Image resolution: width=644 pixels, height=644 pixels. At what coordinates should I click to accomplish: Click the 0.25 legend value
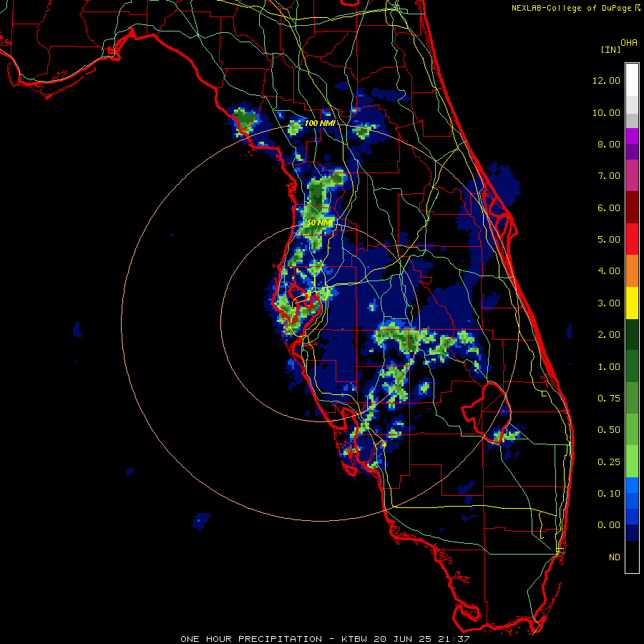(609, 462)
